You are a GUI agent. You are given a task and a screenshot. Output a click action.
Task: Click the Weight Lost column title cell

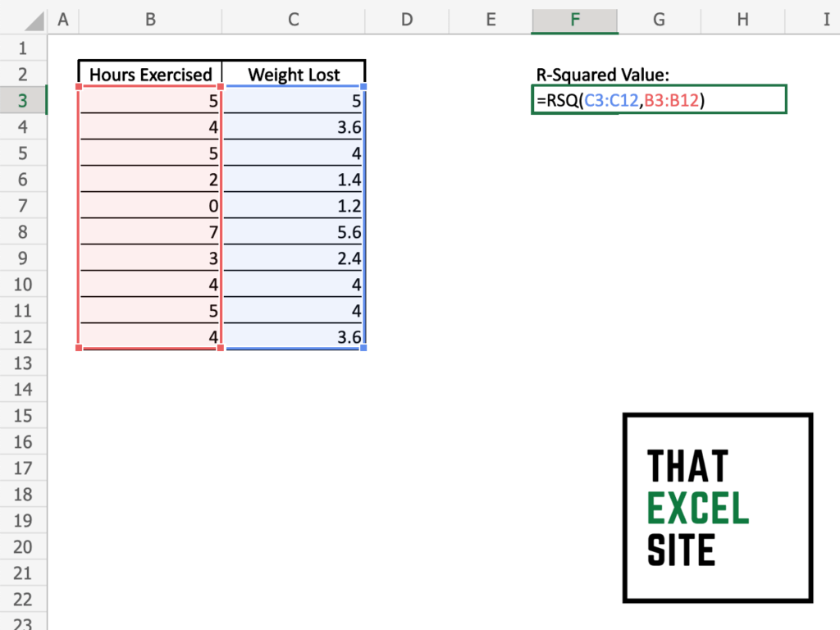293,74
